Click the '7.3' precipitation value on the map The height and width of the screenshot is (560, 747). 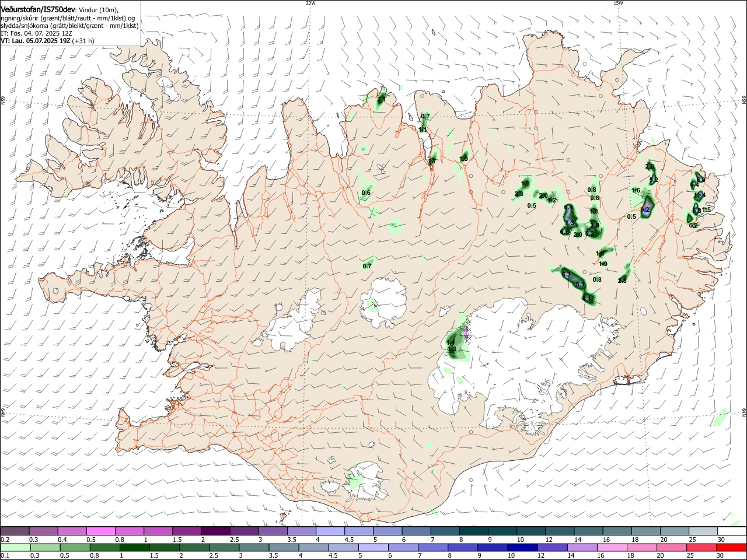coord(570,223)
